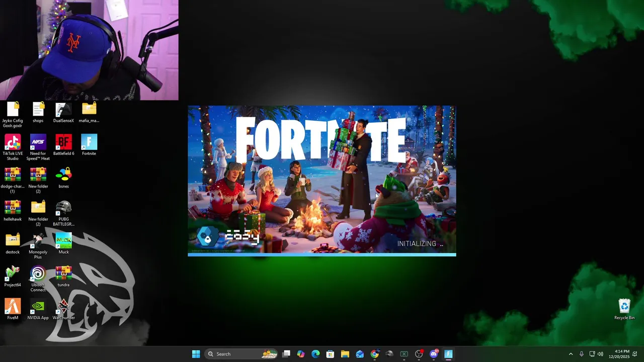
Task: Open File Explorer from taskbar
Action: point(345,354)
